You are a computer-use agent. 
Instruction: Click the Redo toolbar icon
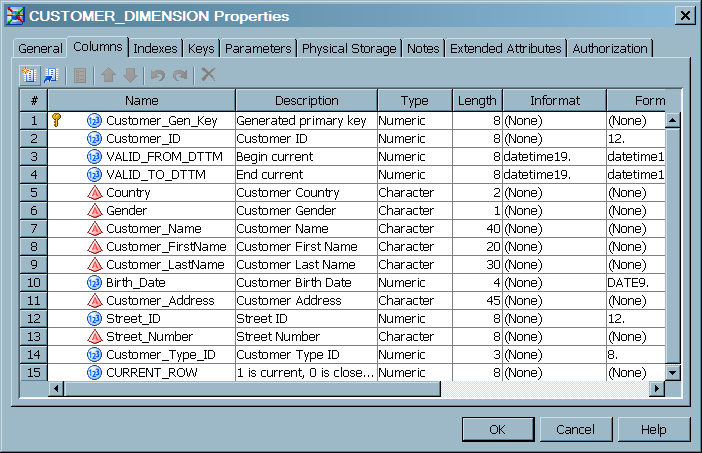180,75
